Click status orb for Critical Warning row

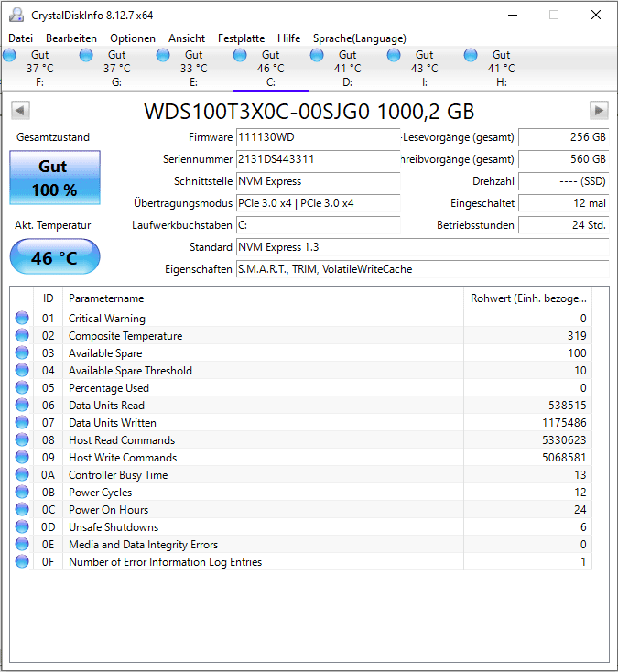tap(22, 318)
